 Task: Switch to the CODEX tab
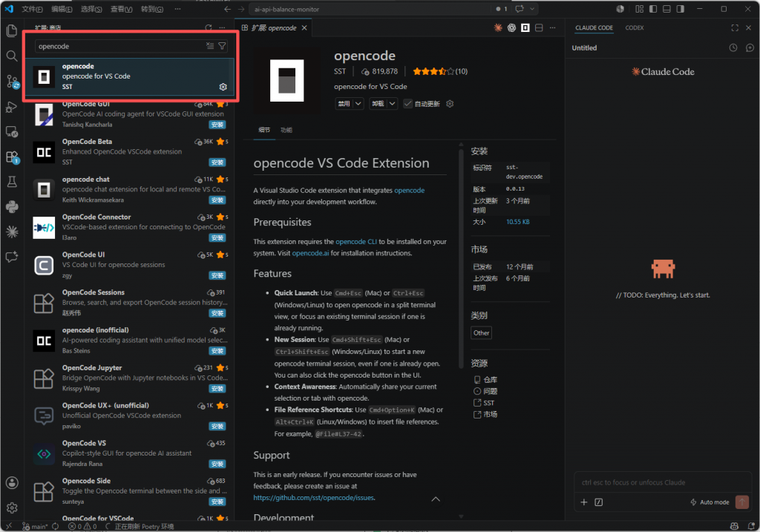pyautogui.click(x=634, y=28)
